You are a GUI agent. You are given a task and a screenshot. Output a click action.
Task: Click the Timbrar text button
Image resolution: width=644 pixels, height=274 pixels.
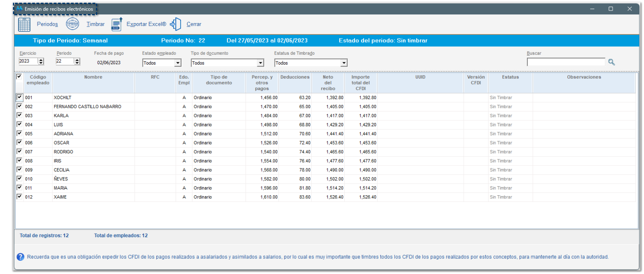tap(96, 24)
